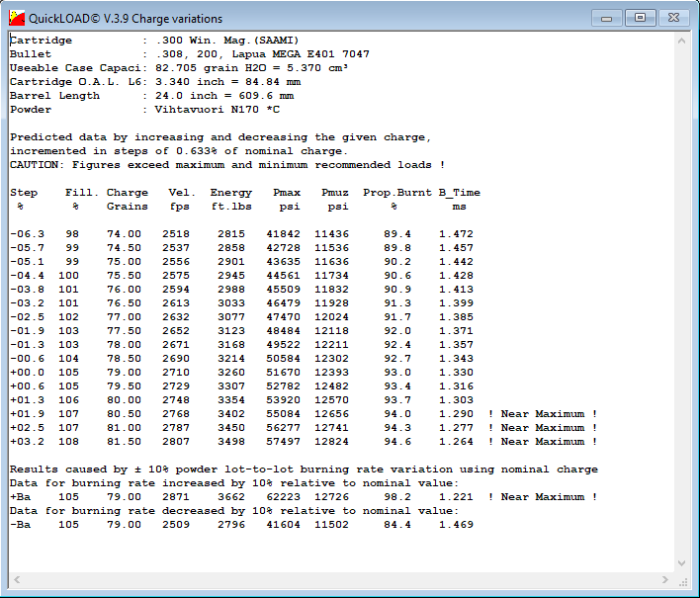Click the Fill. column header

coord(82,193)
